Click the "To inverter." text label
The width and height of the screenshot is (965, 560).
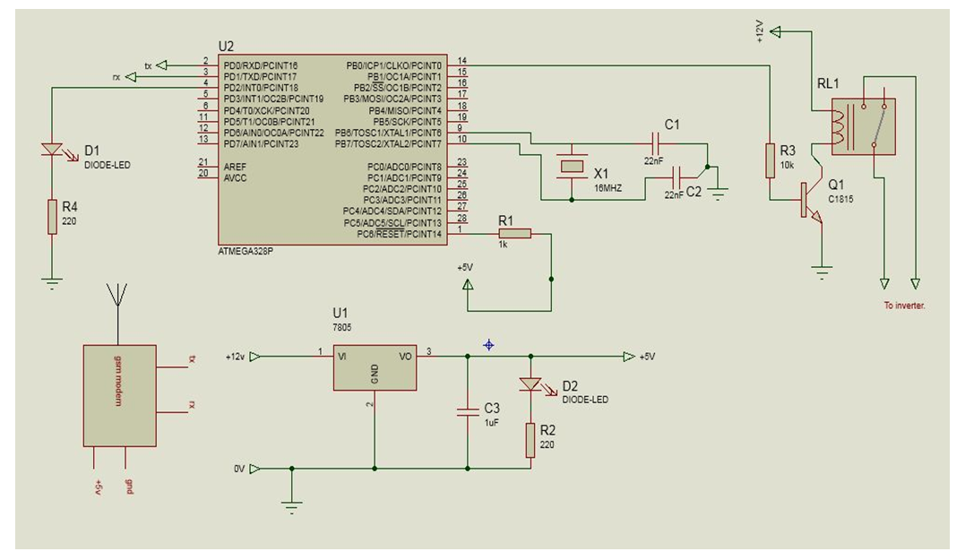click(903, 306)
